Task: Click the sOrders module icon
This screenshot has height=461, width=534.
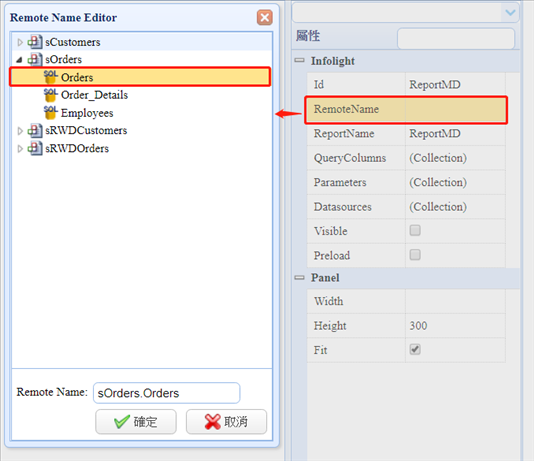Action: 35,59
